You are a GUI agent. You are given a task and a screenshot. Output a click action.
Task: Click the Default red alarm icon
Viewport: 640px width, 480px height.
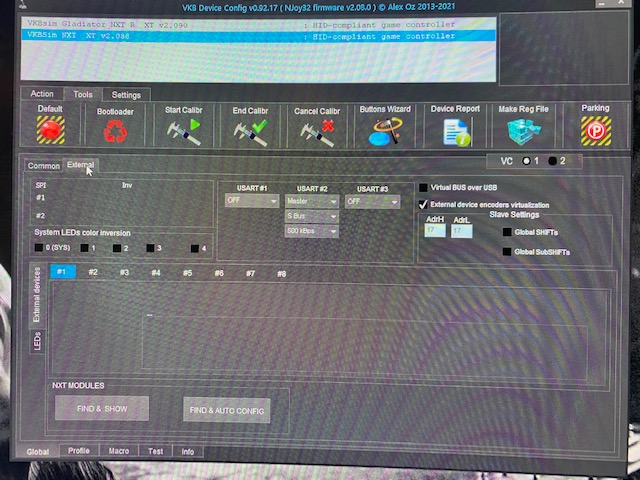(50, 130)
